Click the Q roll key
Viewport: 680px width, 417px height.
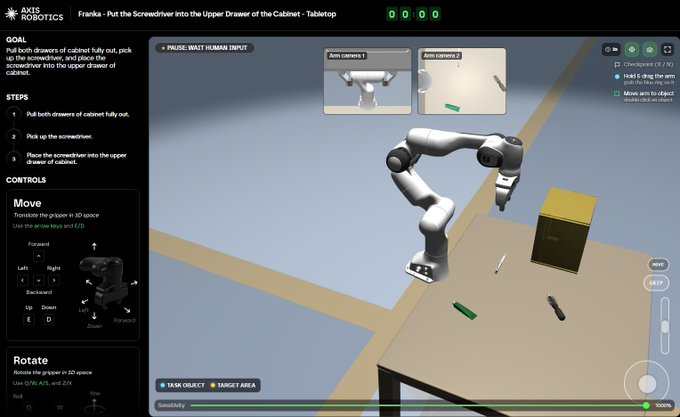[29, 407]
